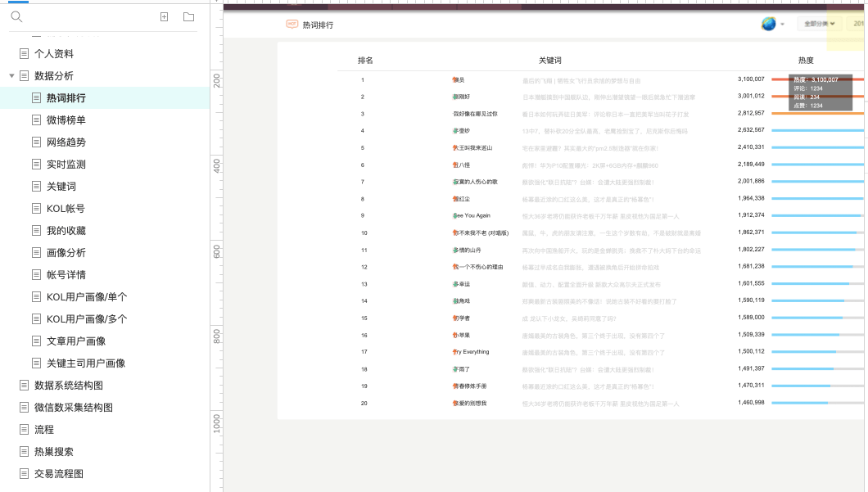The width and height of the screenshot is (868, 492).
Task: Click the HOT badge icon beside 热词排行
Action: (292, 25)
